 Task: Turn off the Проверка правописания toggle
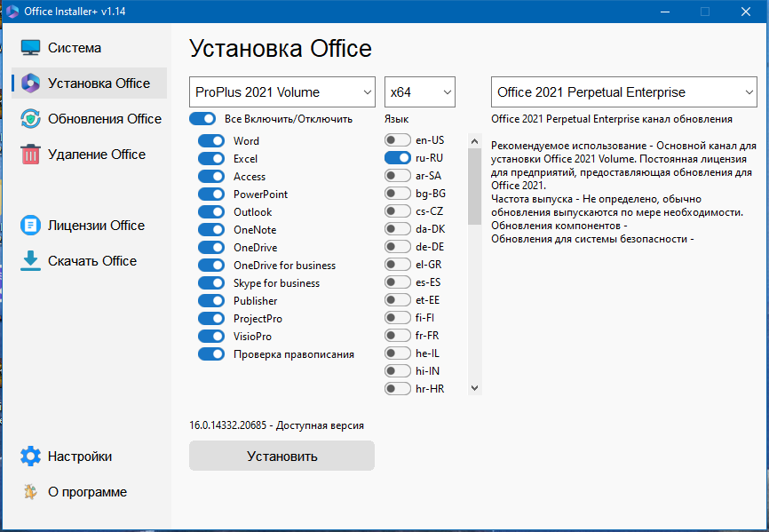[x=211, y=354]
